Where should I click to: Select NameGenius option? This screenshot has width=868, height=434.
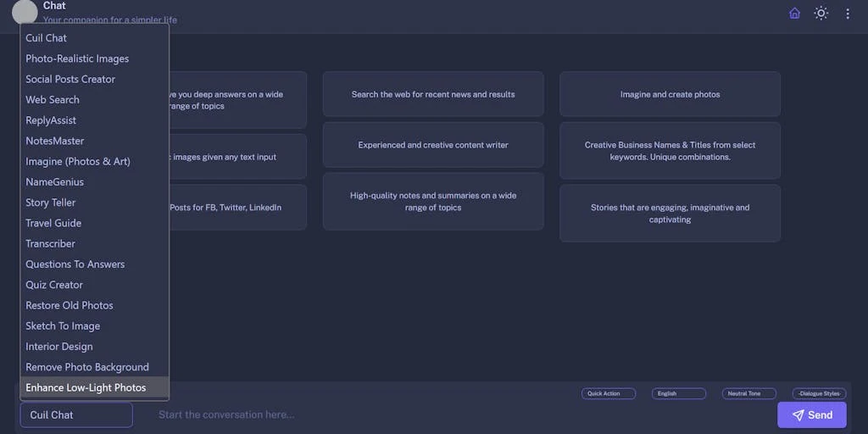click(x=94, y=181)
